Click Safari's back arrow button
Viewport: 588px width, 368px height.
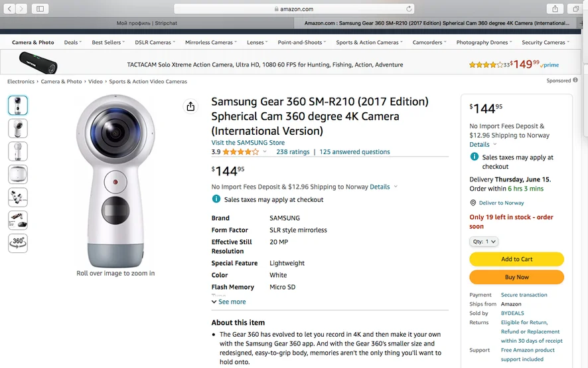coord(10,9)
